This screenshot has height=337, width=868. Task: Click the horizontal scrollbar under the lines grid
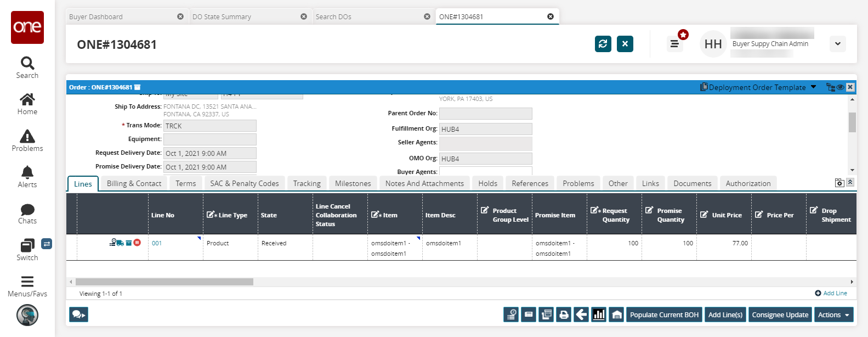point(164,282)
